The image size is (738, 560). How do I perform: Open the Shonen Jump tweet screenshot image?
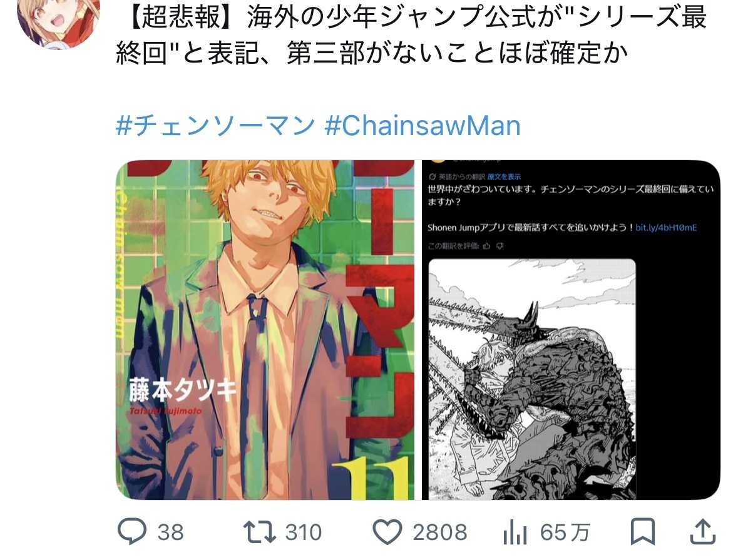point(571,330)
